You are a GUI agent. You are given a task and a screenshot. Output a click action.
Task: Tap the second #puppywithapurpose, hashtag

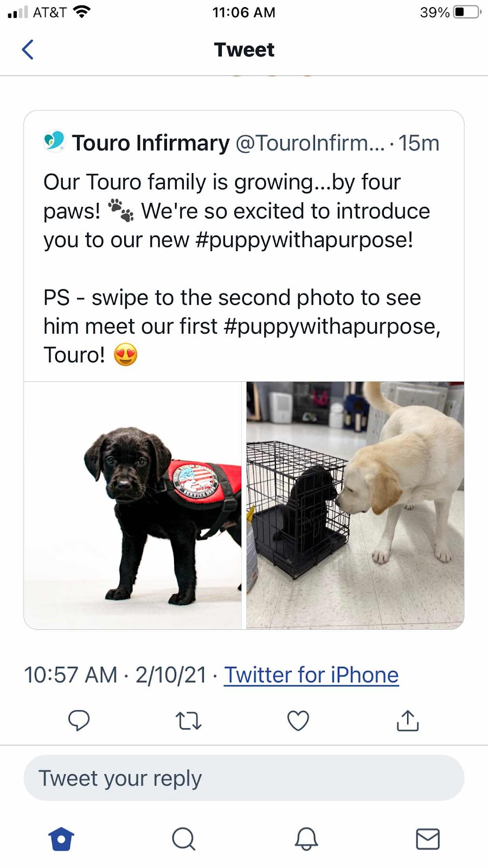point(331,326)
